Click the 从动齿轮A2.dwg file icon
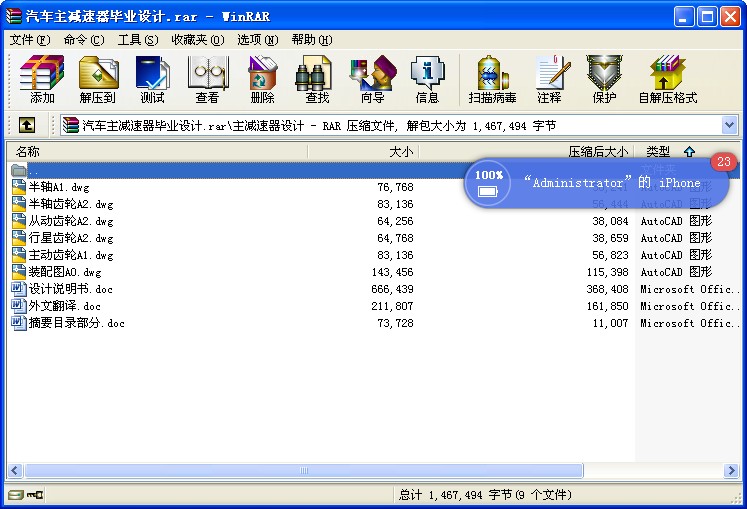Viewport: 747px width, 509px height. coord(19,221)
